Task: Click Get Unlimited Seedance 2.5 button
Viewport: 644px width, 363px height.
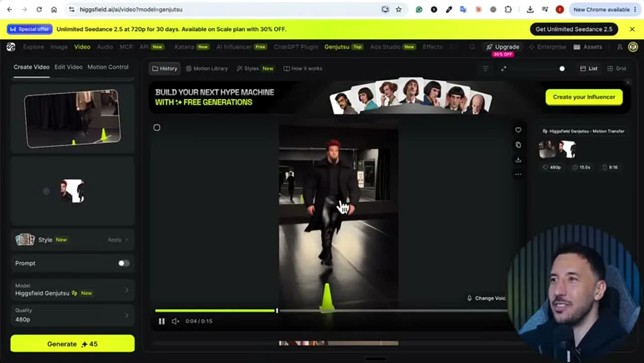Action: click(x=574, y=29)
